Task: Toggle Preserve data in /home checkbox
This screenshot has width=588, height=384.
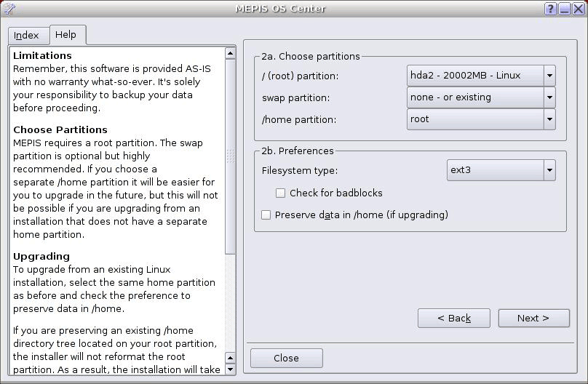Action: click(x=266, y=215)
